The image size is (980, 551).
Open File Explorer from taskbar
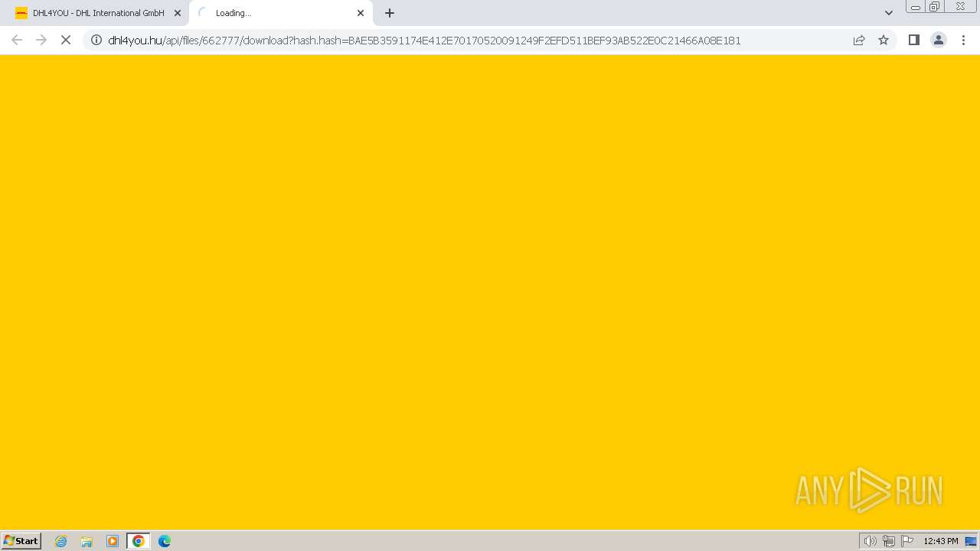coord(87,541)
